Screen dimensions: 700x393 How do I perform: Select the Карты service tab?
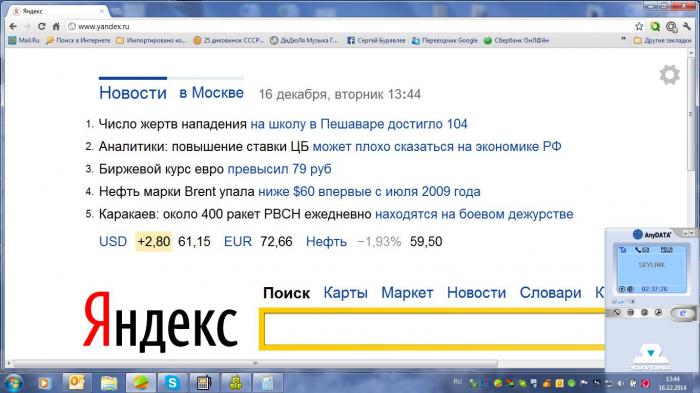346,293
